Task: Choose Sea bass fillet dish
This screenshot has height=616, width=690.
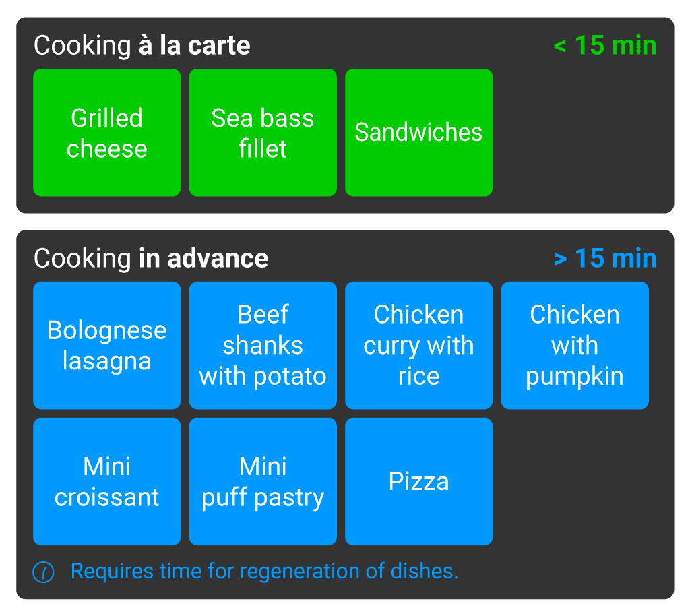Action: pos(263,133)
